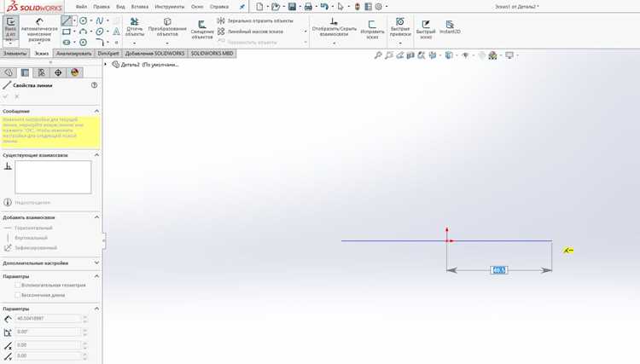Pin the SOLIDWORKS menu bar

242,7
